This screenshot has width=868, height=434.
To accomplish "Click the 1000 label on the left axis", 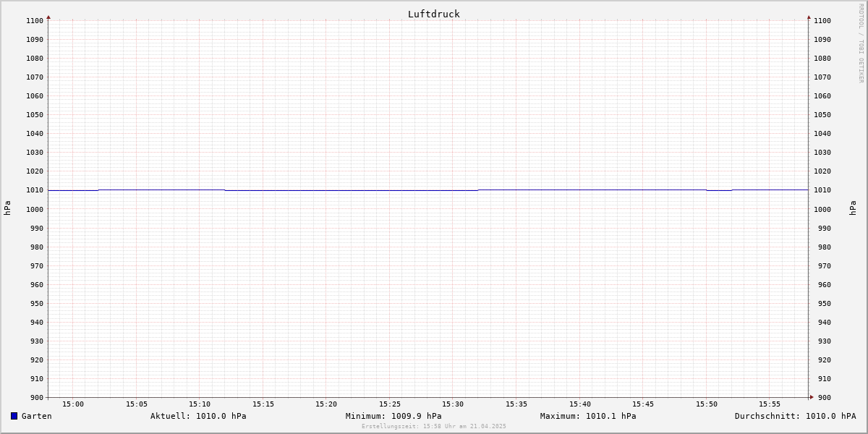I will tap(35, 209).
